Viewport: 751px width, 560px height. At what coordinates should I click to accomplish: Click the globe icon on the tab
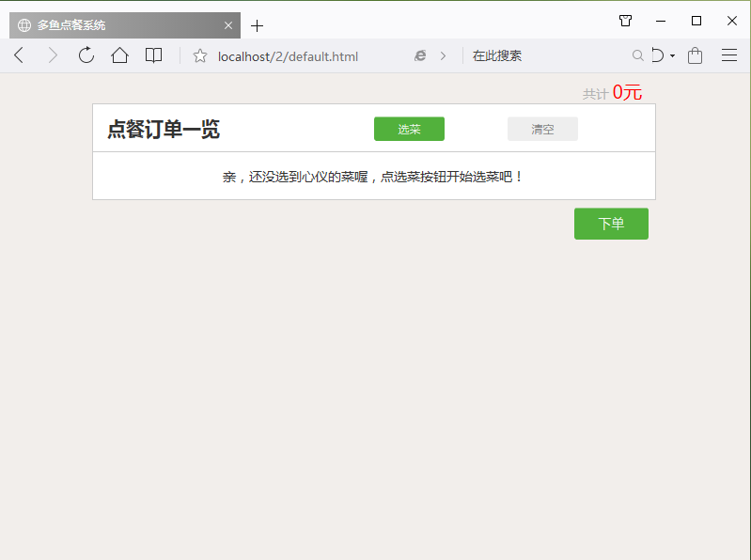point(23,25)
